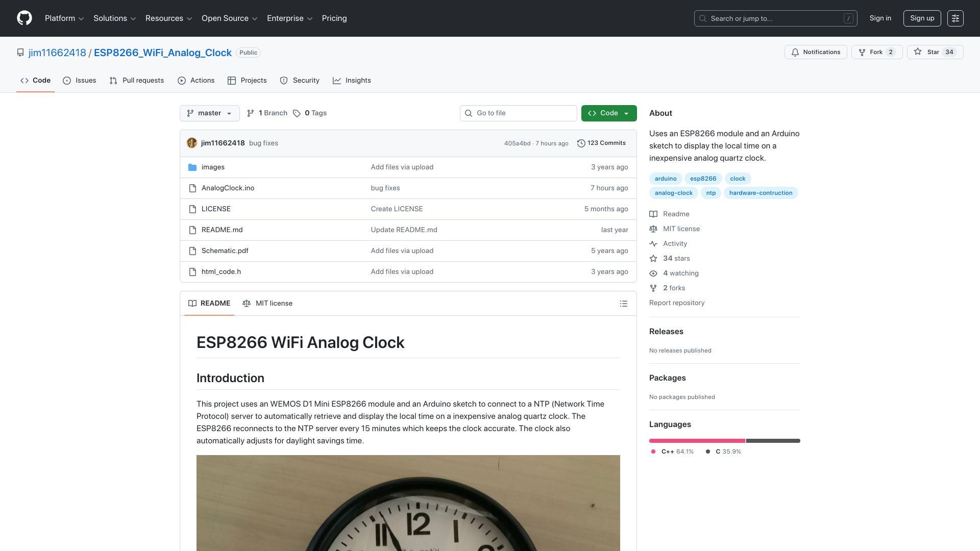The height and width of the screenshot is (551, 980).
Task: Expand the Enterprise menu
Action: click(x=290, y=18)
